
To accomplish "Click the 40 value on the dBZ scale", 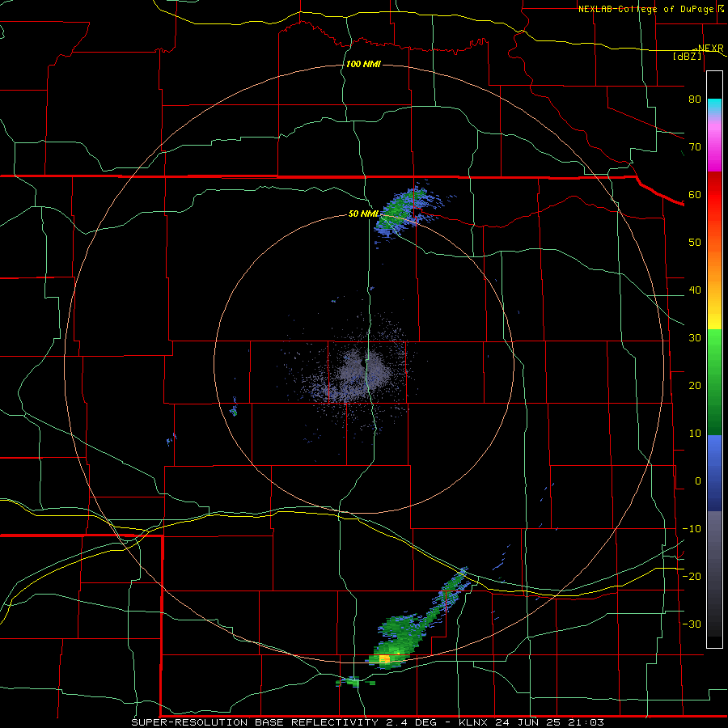I will point(695,290).
